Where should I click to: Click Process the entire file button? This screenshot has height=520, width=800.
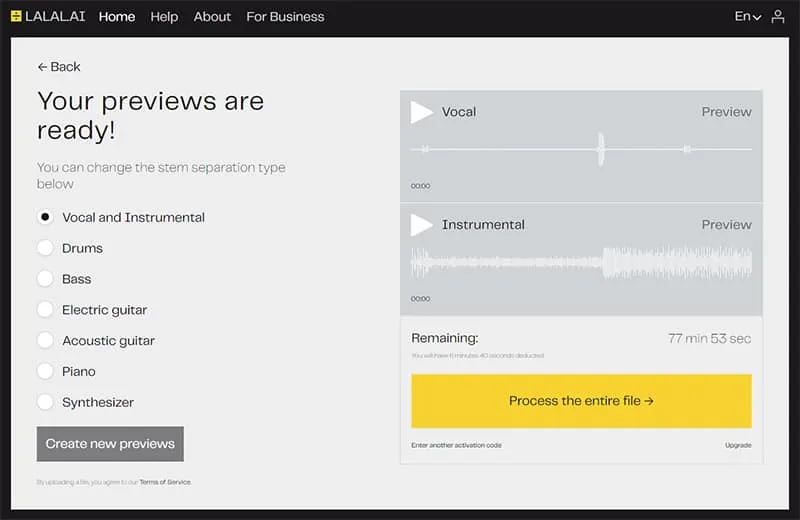click(x=581, y=401)
